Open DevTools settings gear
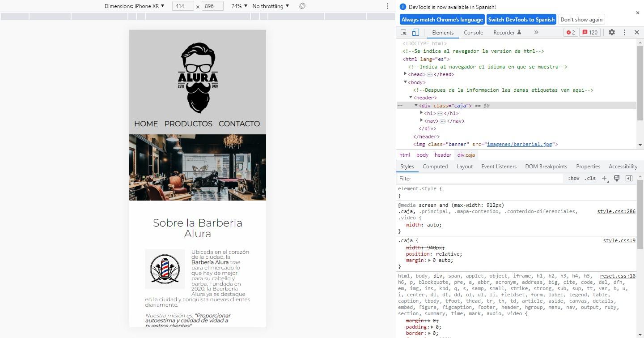Screen dimensions: 644x338 point(612,33)
